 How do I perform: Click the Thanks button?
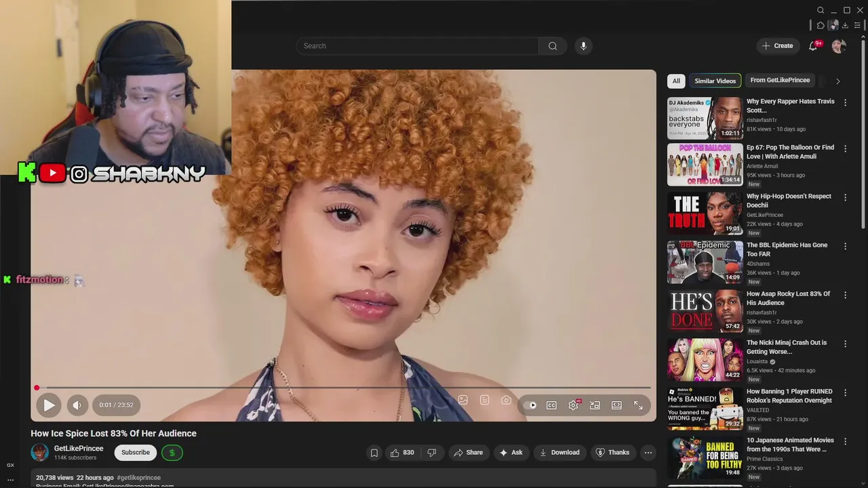[x=612, y=453]
